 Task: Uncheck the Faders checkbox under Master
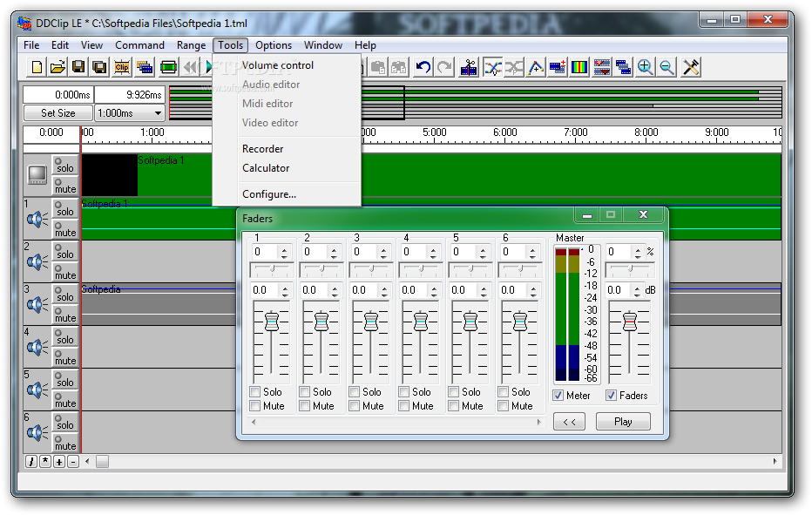pos(612,396)
